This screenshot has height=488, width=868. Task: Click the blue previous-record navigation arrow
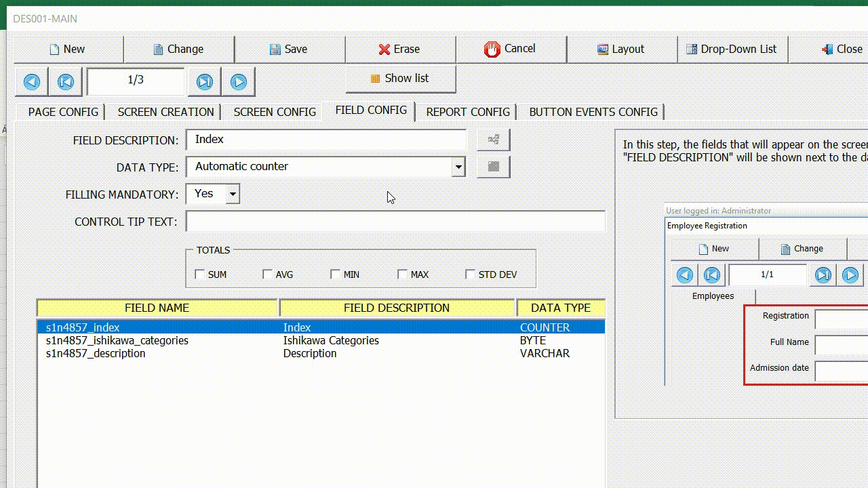point(31,81)
